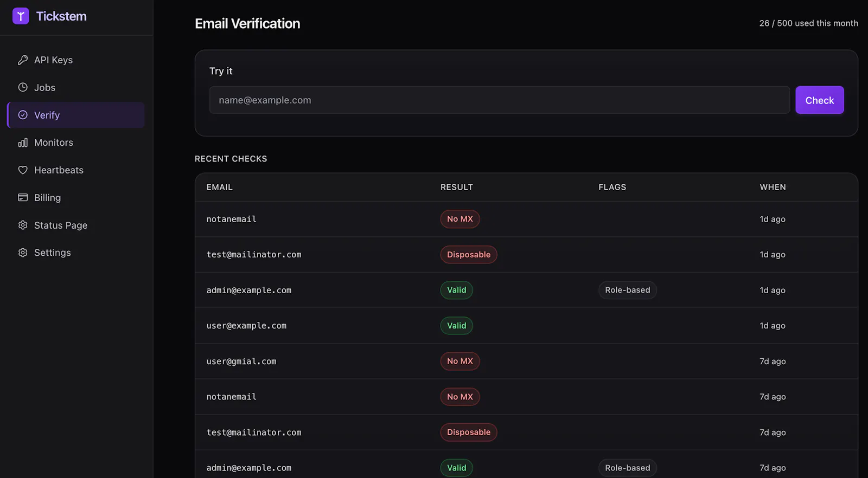Viewport: 868px width, 478px height.
Task: Click the Valid badge for admin@example.com 7d ago
Action: pos(457,468)
